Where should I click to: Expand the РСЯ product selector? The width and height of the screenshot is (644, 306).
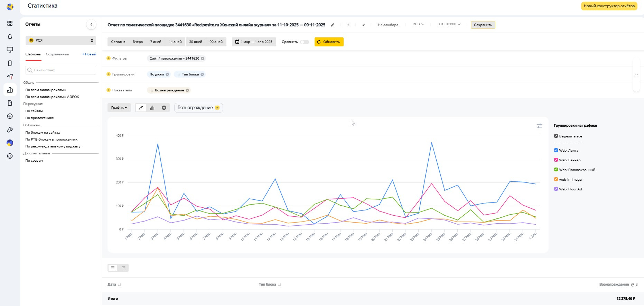point(61,40)
